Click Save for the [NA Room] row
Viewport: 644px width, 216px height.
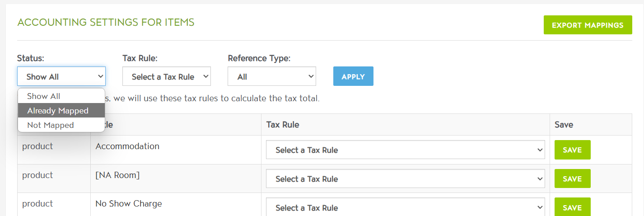tap(572, 179)
